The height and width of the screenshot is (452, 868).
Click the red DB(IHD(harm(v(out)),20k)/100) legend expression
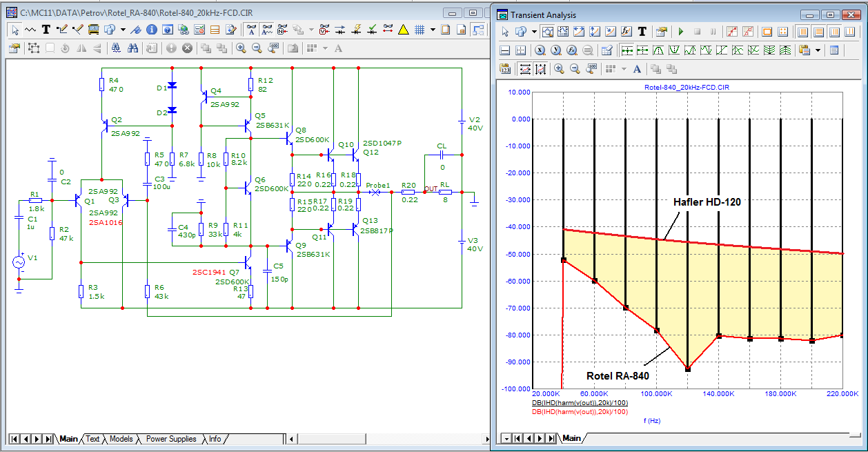coord(580,411)
